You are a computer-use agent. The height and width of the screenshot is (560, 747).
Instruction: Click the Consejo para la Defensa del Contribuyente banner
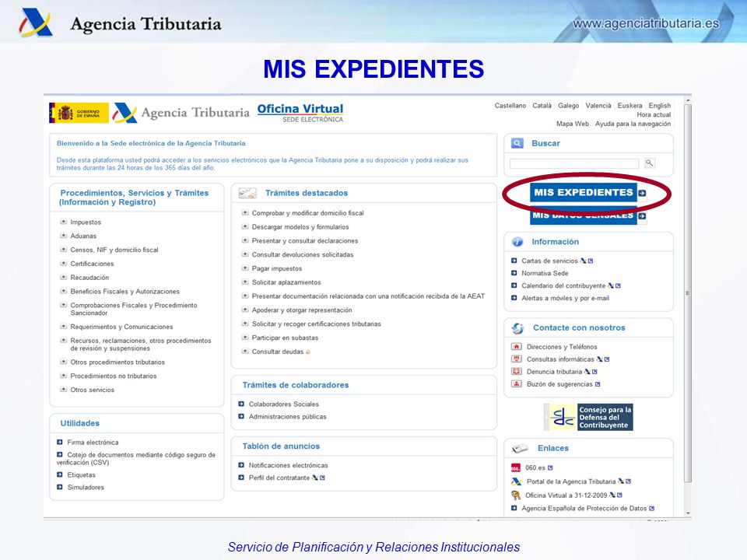coord(588,417)
